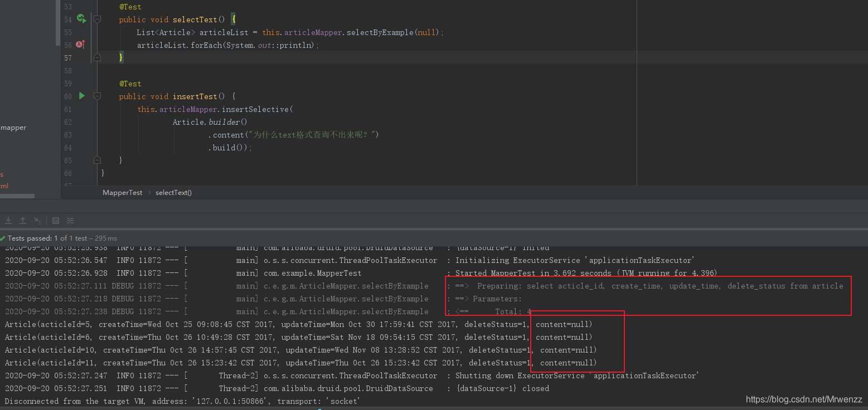Screen dimensions: 868x410
Task: Click com.example.MapperTest logger name
Action: [312, 273]
